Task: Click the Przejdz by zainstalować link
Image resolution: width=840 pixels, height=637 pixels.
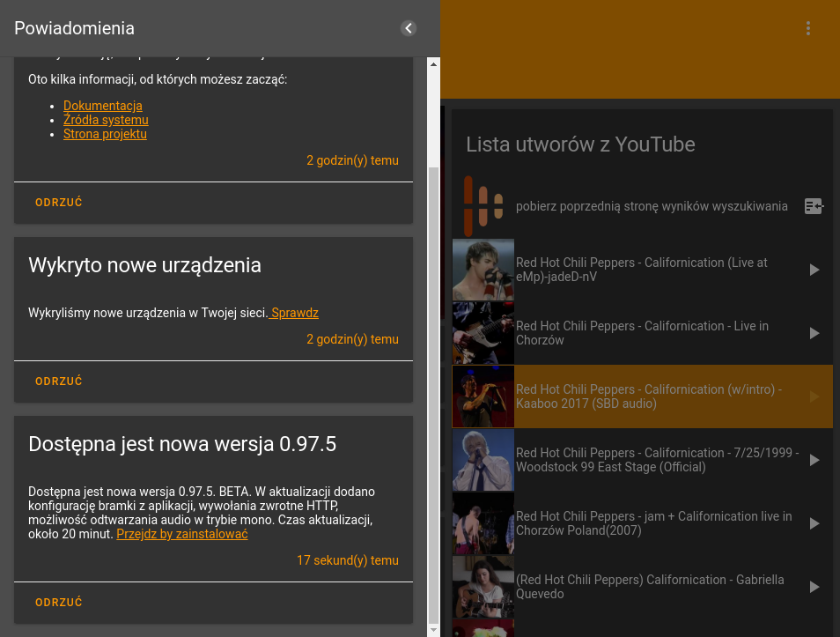Action: click(182, 534)
